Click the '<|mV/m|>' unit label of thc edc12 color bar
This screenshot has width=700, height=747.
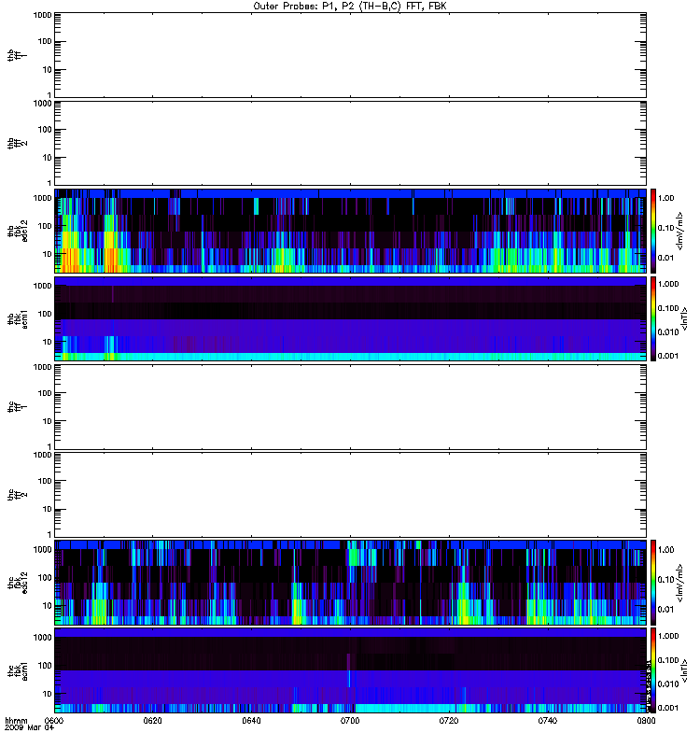(x=680, y=583)
